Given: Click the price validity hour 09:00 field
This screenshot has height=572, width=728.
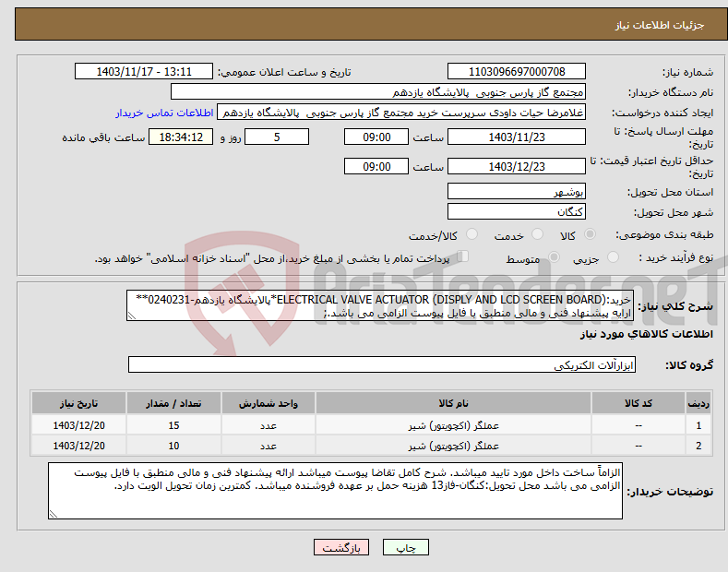Looking at the screenshot, I should 376,166.
